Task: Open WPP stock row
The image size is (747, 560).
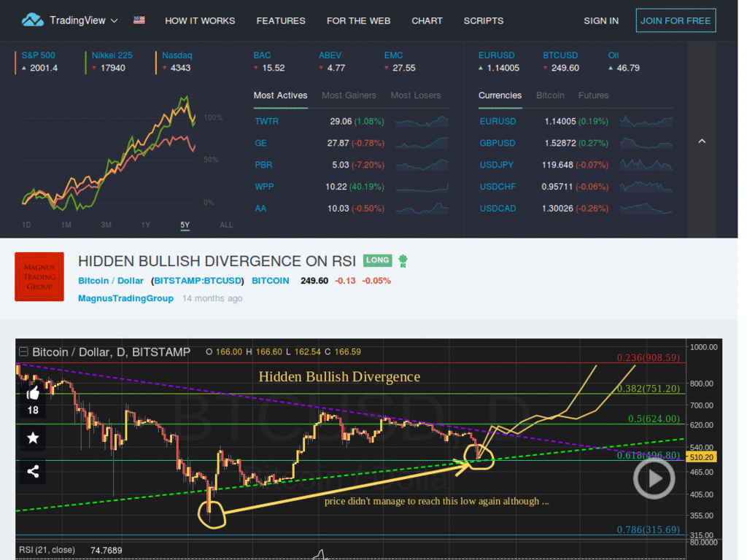Action: [x=352, y=187]
